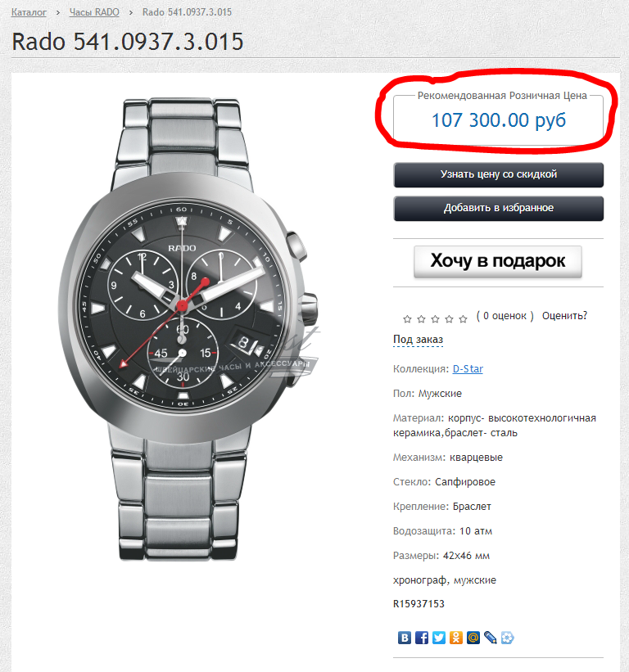
Task: Share on LiveJournal pencil icon
Action: pyautogui.click(x=490, y=638)
